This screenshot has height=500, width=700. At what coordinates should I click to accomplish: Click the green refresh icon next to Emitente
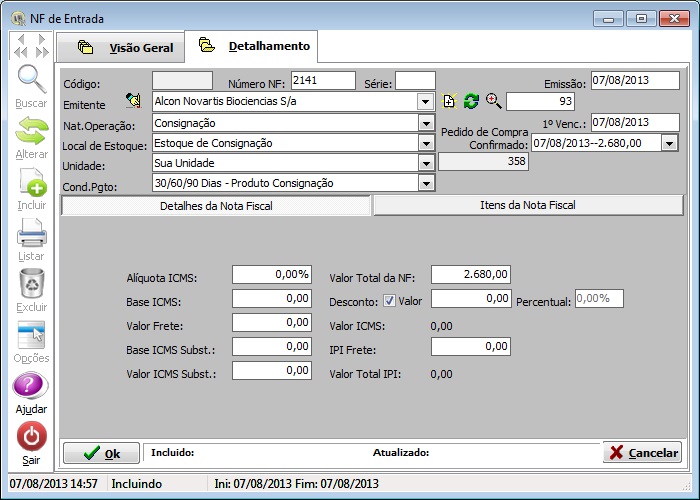pyautogui.click(x=471, y=101)
